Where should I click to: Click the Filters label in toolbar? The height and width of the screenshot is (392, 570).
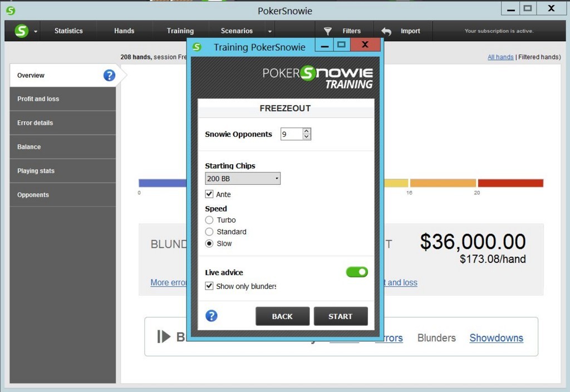coord(352,31)
